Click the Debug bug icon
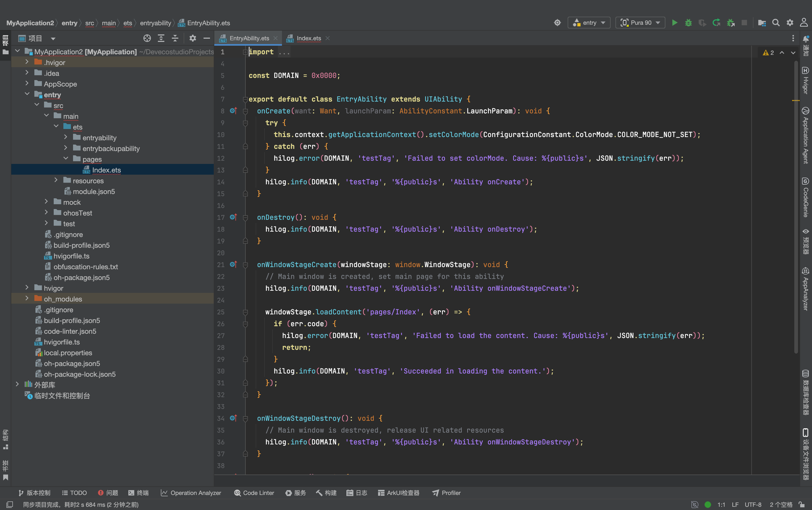Screen dimensions: 812x510 click(x=688, y=23)
